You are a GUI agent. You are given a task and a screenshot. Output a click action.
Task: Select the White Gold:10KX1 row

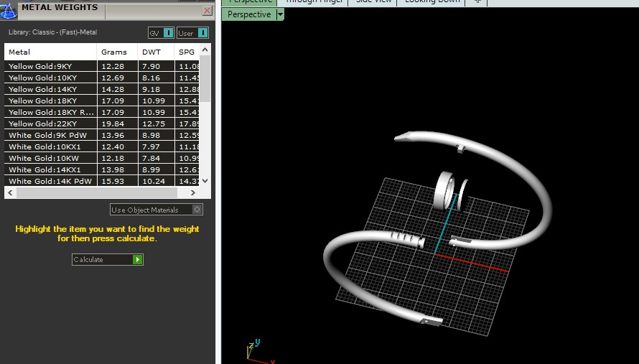(x=102, y=146)
